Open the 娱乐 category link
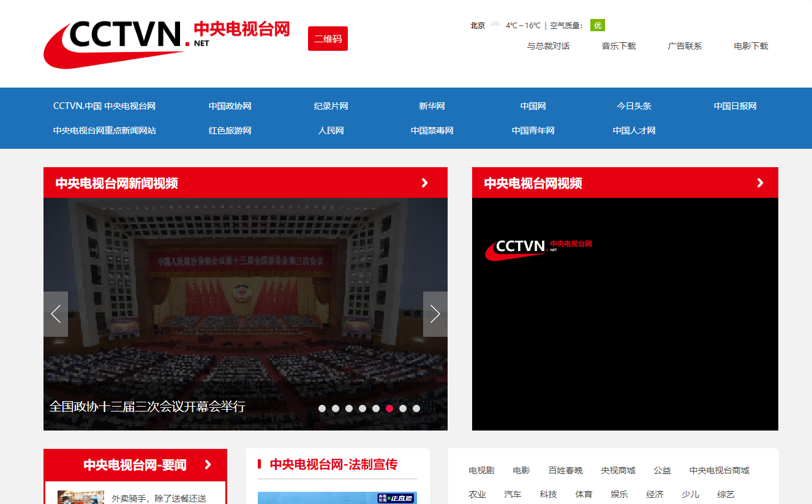 [x=620, y=494]
